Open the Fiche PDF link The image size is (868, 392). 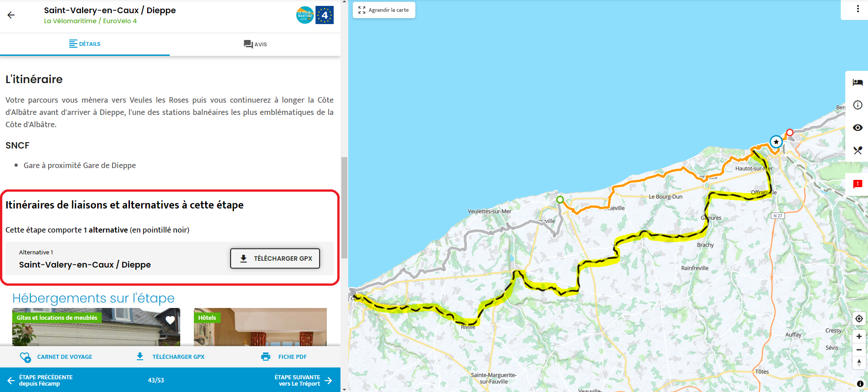click(284, 357)
